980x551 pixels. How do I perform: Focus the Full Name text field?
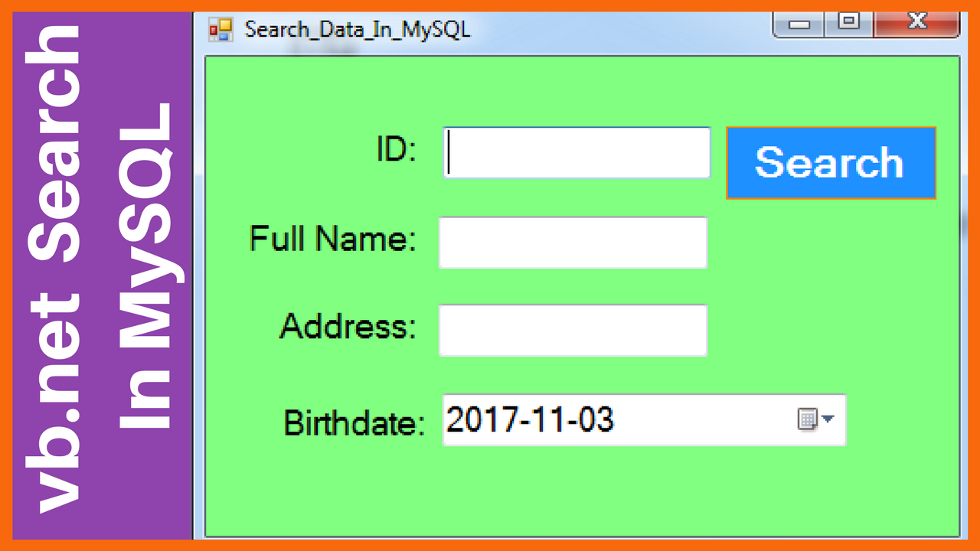[x=573, y=243]
